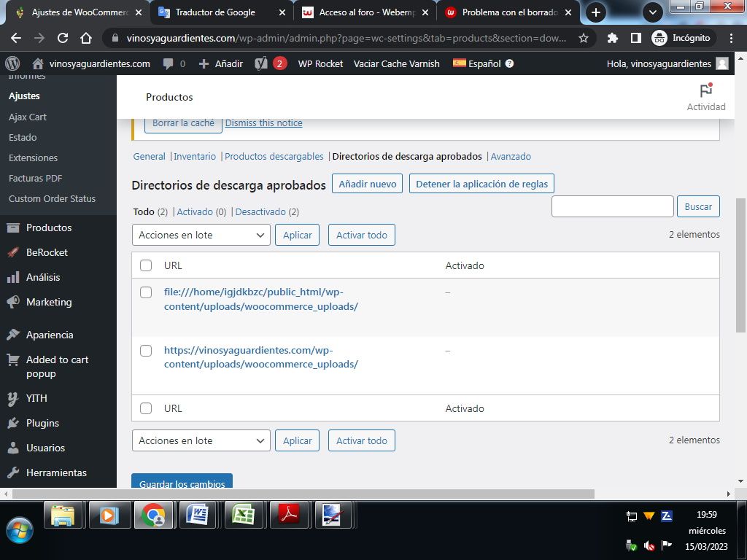Click the browser address bar
This screenshot has height=560, width=747.
click(x=347, y=38)
